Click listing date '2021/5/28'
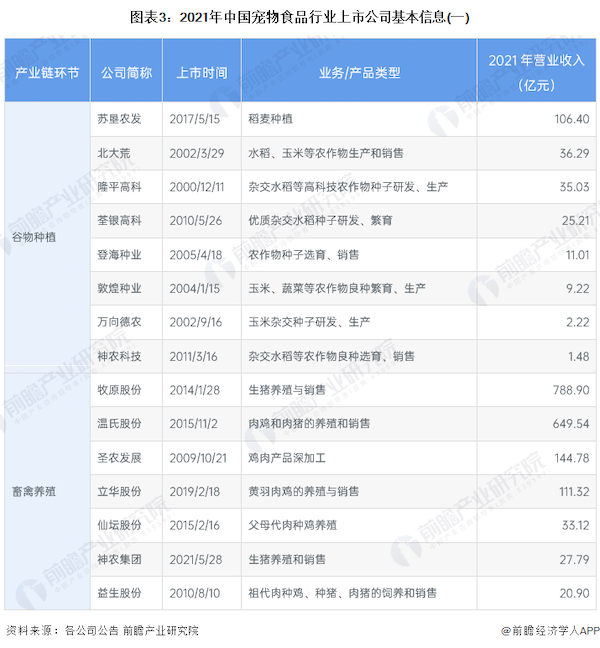This screenshot has width=600, height=648. point(195,560)
